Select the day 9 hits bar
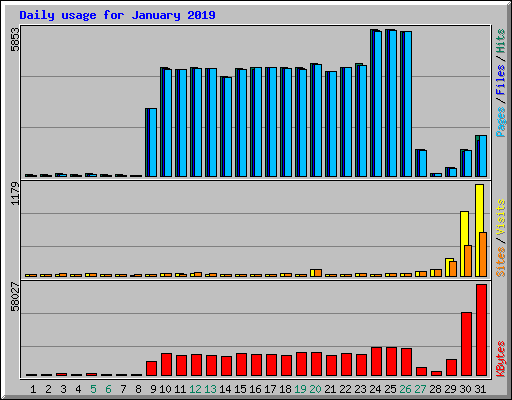The image size is (512, 400). (x=151, y=142)
